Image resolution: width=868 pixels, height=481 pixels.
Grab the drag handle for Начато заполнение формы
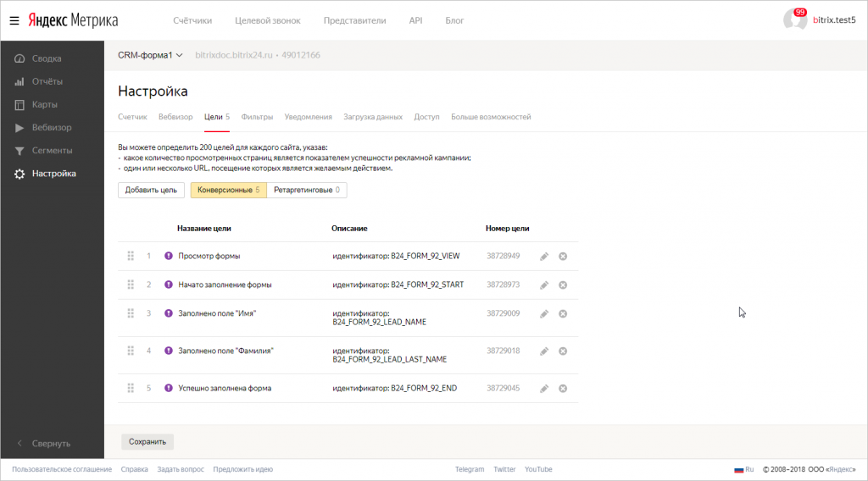pos(131,285)
